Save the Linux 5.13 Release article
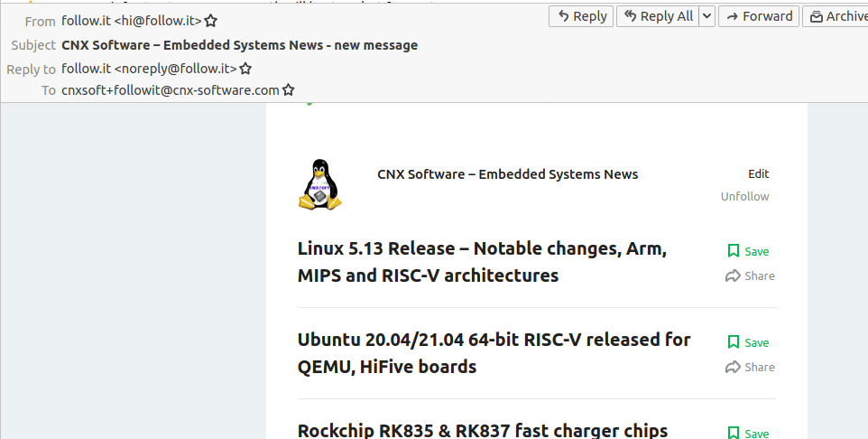This screenshot has height=439, width=868. point(748,251)
